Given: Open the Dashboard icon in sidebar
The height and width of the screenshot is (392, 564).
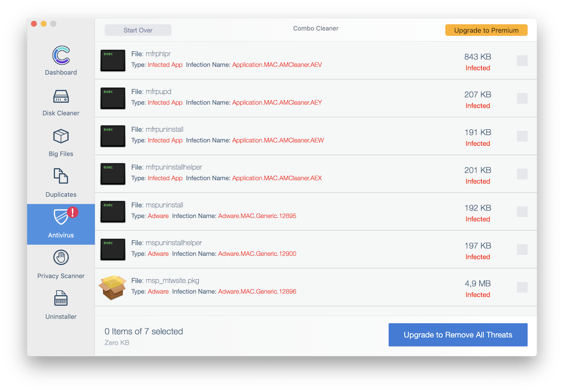Looking at the screenshot, I should [x=61, y=55].
